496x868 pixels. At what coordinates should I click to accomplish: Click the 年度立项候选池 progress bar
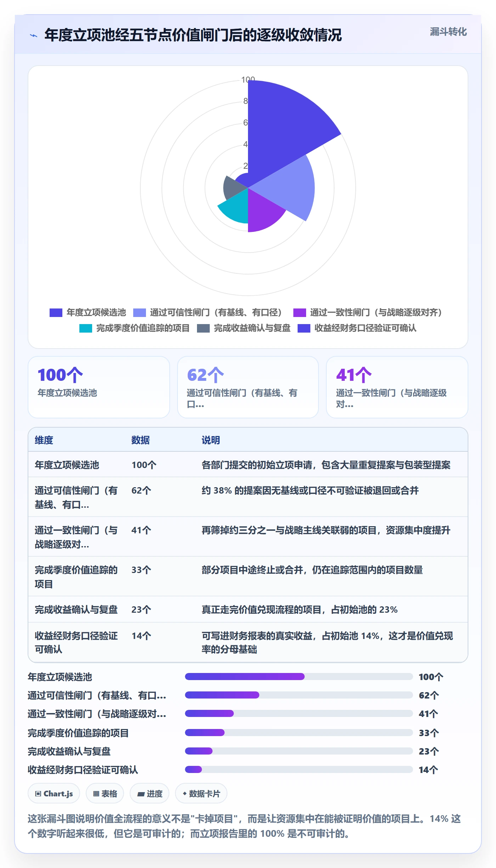299,677
